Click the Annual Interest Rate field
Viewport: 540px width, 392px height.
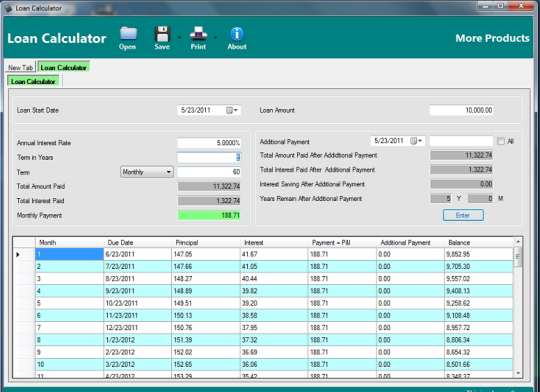tap(209, 143)
